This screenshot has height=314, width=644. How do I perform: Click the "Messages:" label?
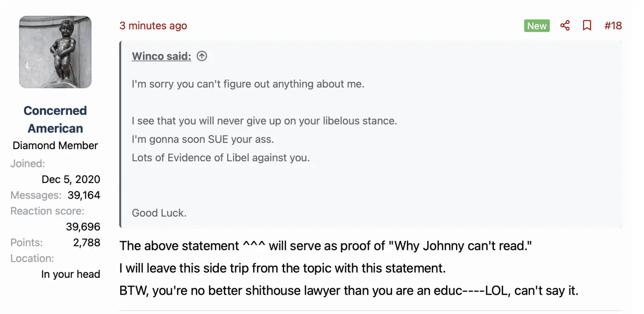(36, 195)
